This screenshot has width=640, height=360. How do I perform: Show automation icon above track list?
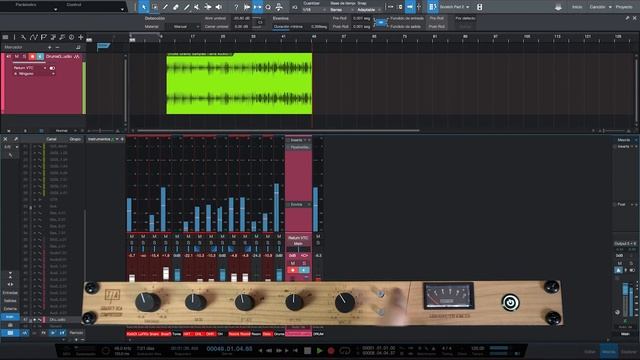coord(33,37)
